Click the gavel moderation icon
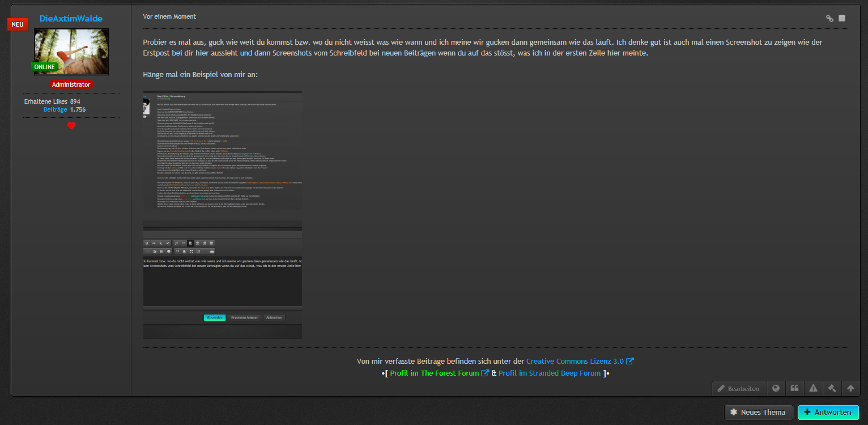This screenshot has height=425, width=868. [832, 389]
